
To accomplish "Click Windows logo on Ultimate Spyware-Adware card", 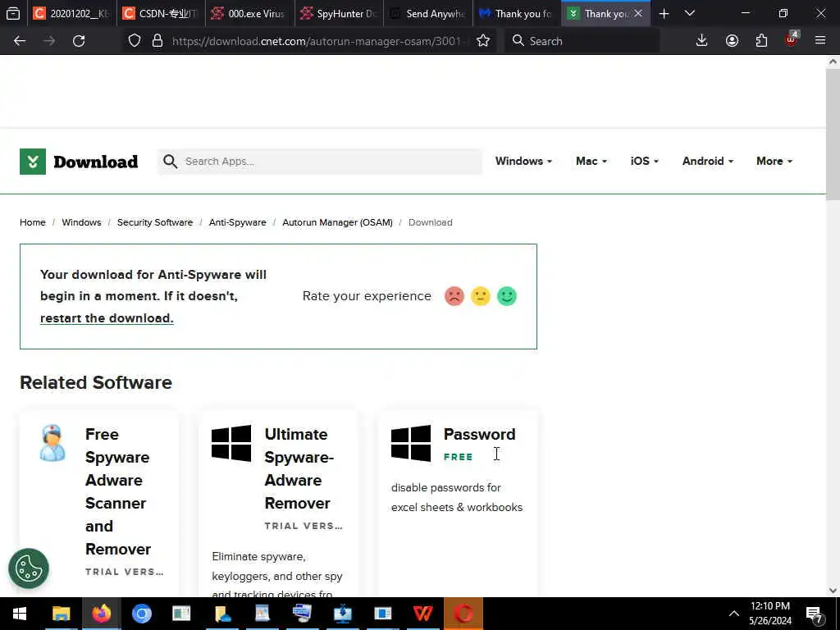I will [x=231, y=444].
